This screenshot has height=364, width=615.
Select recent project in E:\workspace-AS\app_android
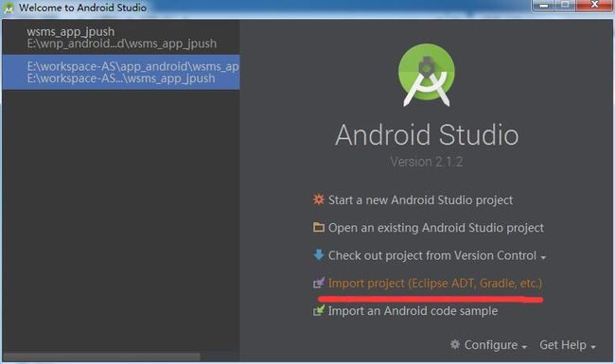[121, 72]
